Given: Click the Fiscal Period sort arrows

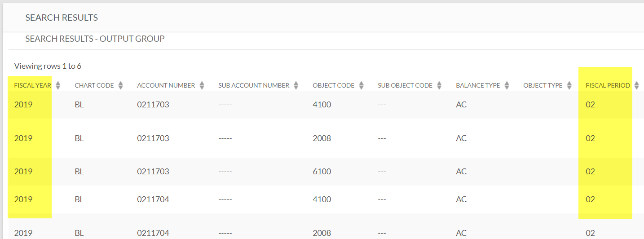Looking at the screenshot, I should (x=636, y=85).
